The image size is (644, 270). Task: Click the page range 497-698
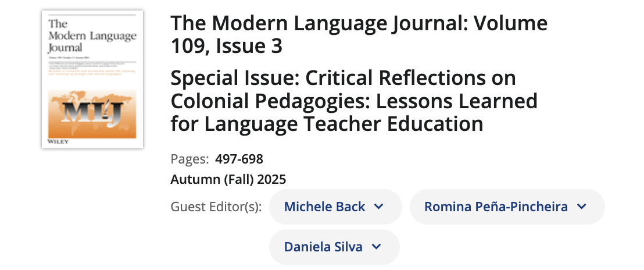click(x=239, y=159)
